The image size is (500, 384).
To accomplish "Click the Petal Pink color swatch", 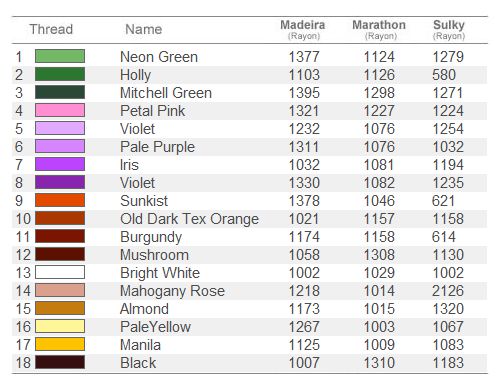I will pos(60,110).
